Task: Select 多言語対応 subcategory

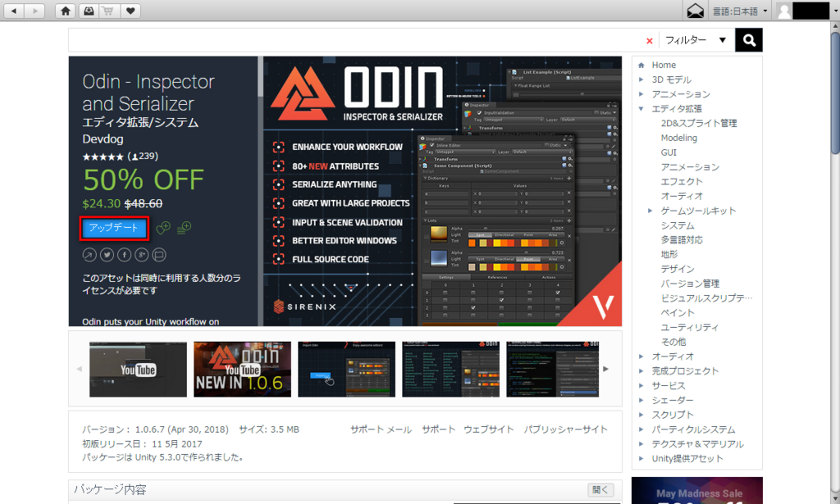Action: click(682, 239)
